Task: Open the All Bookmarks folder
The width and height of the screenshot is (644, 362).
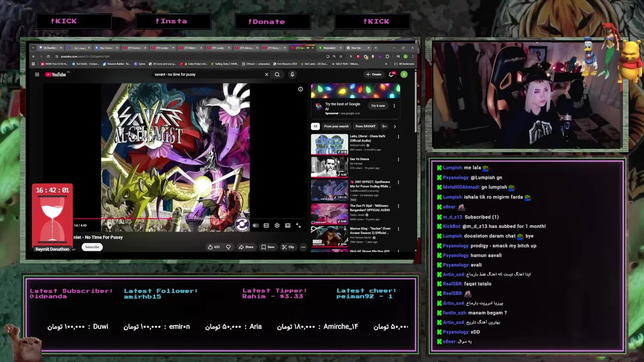Action: tap(405, 64)
